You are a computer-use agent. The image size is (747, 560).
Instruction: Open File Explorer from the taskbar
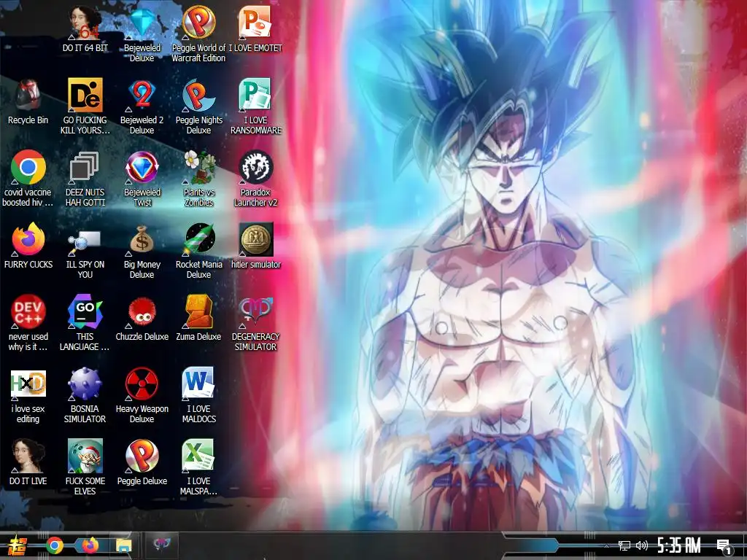(124, 545)
